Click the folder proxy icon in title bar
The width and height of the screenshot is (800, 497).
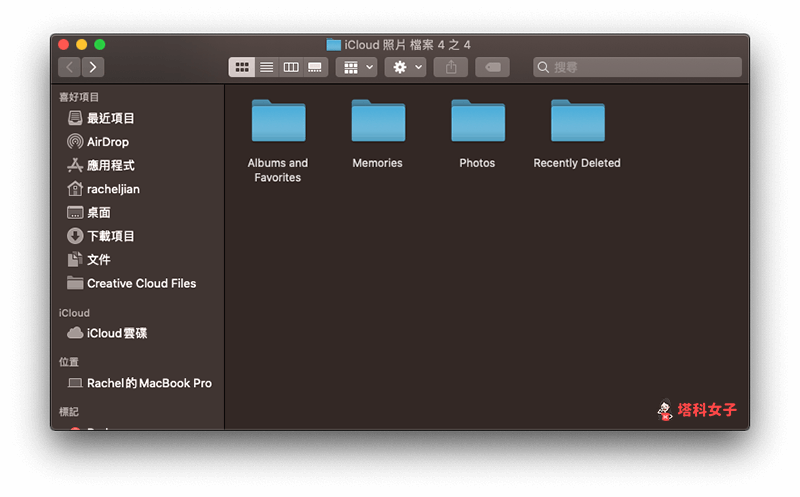coord(334,45)
